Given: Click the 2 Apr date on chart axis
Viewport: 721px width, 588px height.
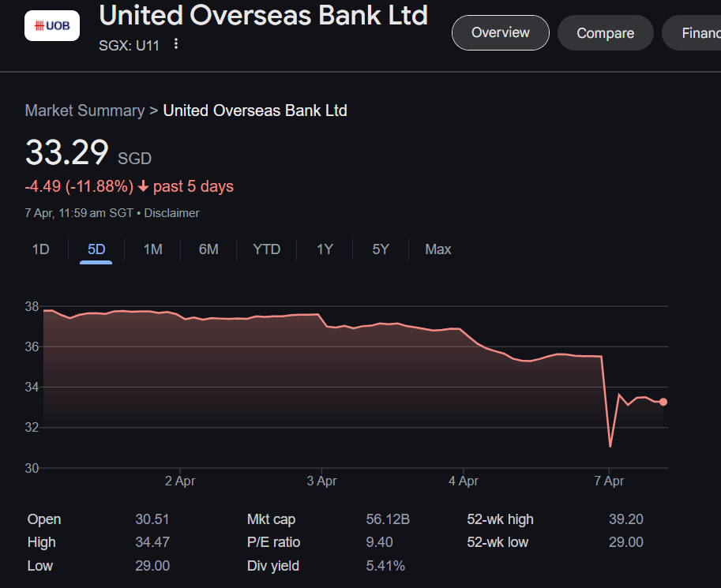Looking at the screenshot, I should (180, 481).
